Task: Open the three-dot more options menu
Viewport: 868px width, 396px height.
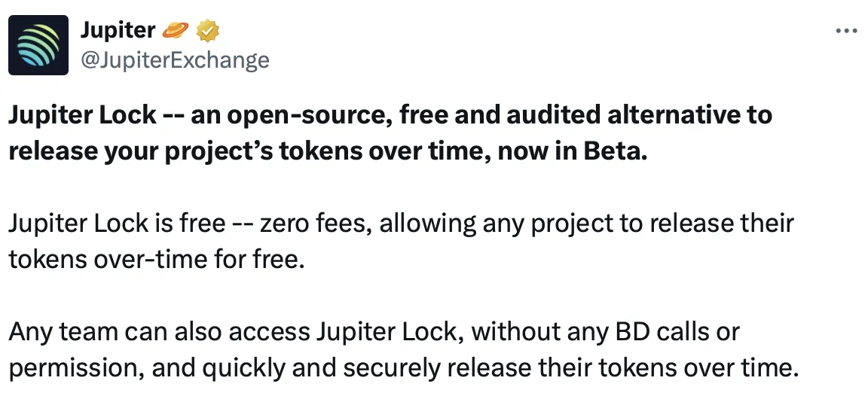Action: (847, 31)
